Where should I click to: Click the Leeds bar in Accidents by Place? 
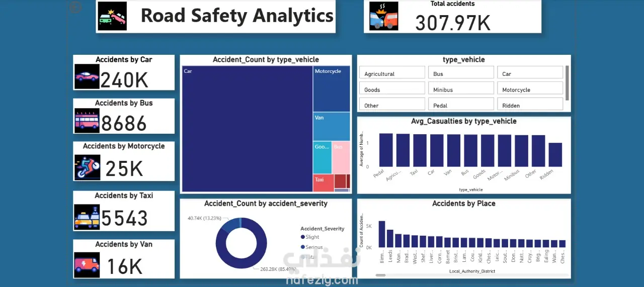tap(390, 239)
